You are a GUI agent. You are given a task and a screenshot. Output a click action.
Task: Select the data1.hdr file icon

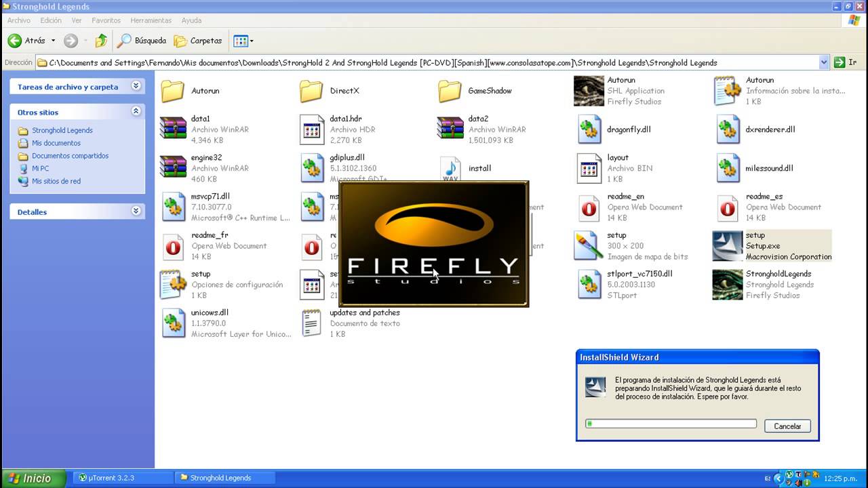click(311, 129)
